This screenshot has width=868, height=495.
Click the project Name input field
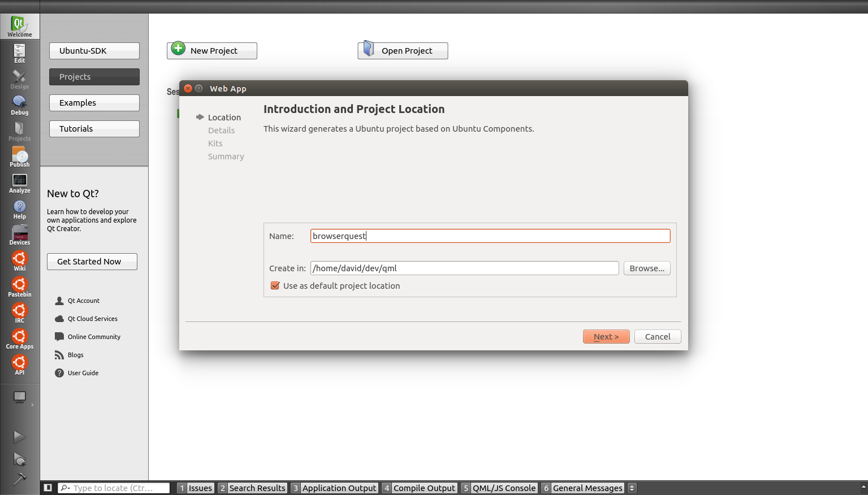coord(490,236)
